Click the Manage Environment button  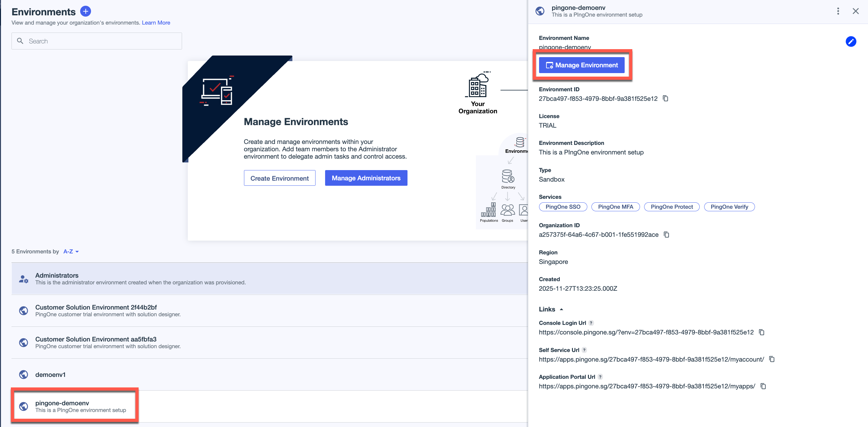582,65
